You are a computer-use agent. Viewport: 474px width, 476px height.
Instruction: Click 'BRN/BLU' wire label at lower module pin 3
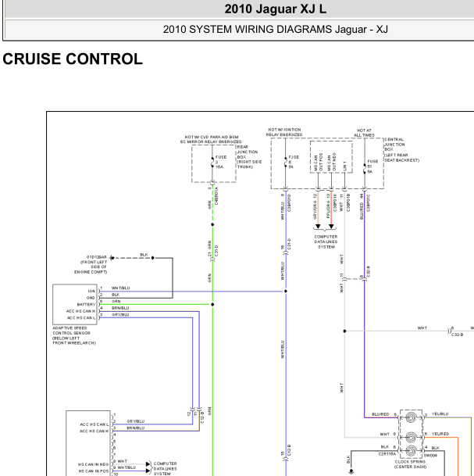136,428
